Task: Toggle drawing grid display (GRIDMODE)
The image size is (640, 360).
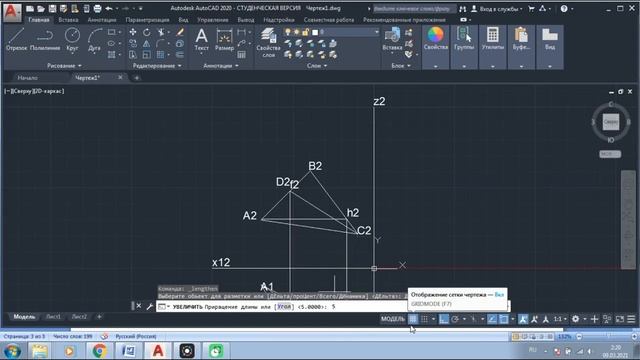Action: click(413, 319)
